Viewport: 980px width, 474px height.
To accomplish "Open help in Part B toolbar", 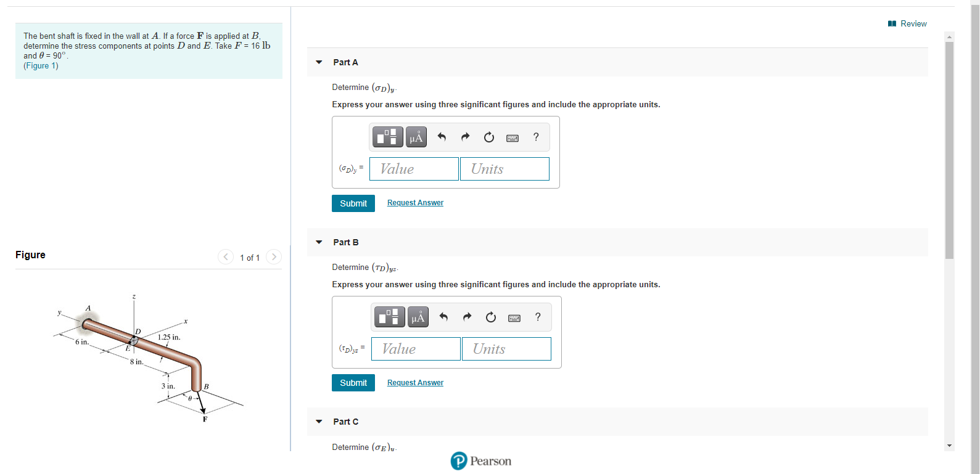I will [538, 317].
